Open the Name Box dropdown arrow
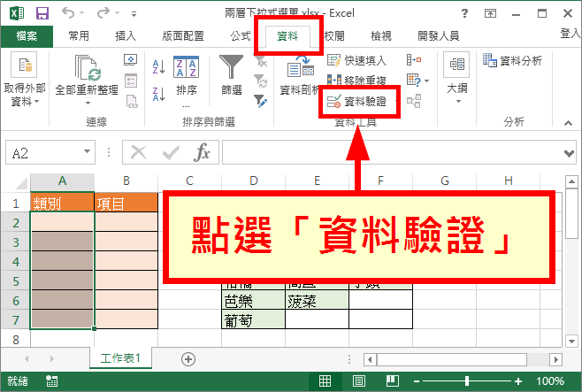The width and height of the screenshot is (582, 392). click(x=88, y=151)
